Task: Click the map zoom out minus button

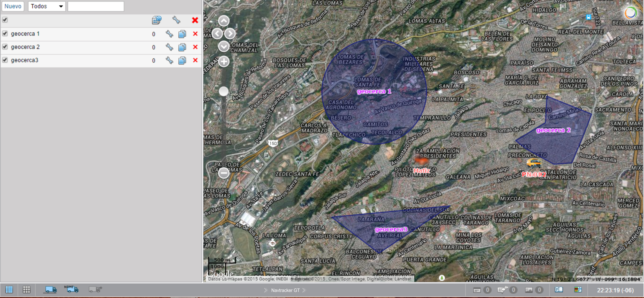Action: pos(224,173)
